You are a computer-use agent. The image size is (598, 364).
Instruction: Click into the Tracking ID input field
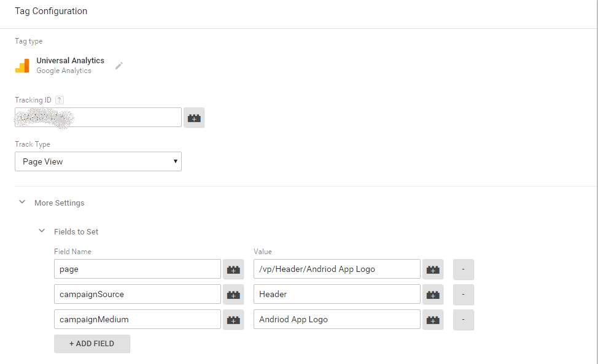[x=98, y=117]
